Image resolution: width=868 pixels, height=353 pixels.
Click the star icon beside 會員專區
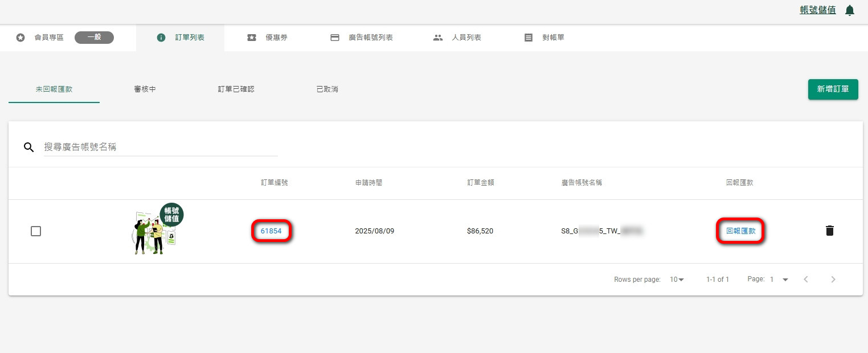tap(21, 38)
